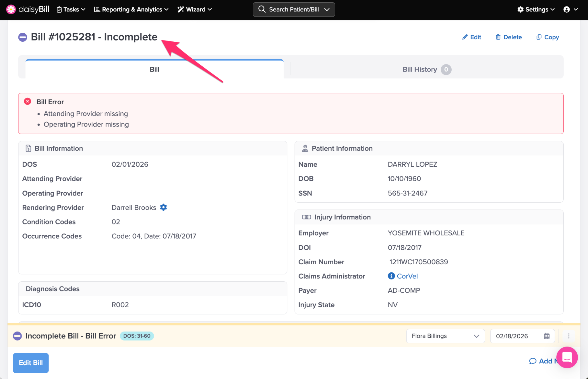The width and height of the screenshot is (588, 379).
Task: Click the daisyBill flower logo
Action: coord(11,9)
